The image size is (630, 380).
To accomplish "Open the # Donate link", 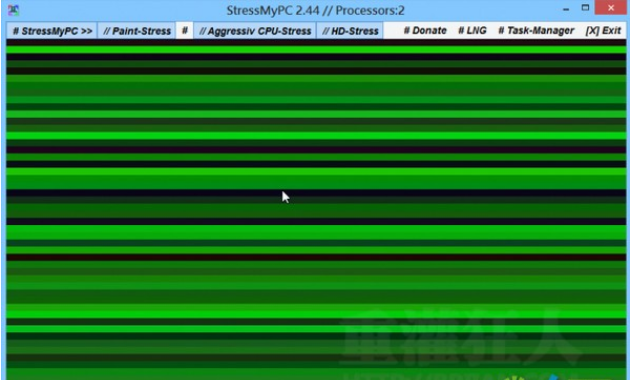I will (x=425, y=31).
